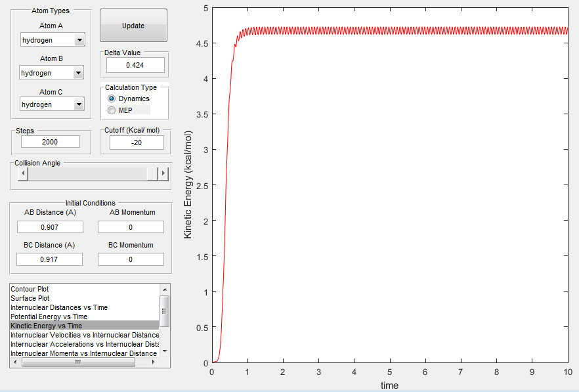Click the plot list horizontal left arrow
579x392 pixels.
(15, 362)
